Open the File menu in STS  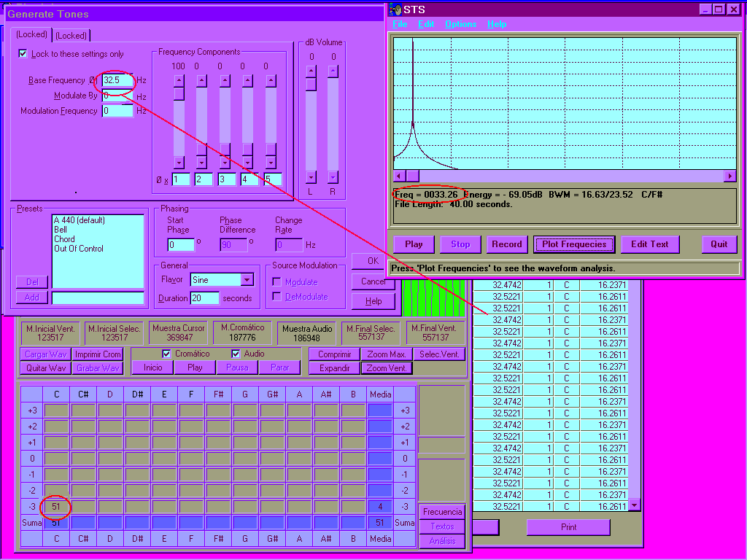tap(400, 24)
